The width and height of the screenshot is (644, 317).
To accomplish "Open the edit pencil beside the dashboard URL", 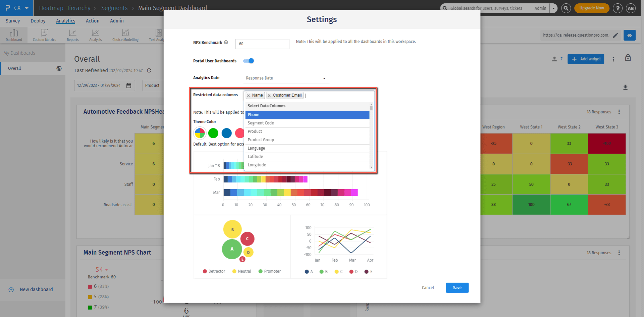I will click(x=615, y=35).
